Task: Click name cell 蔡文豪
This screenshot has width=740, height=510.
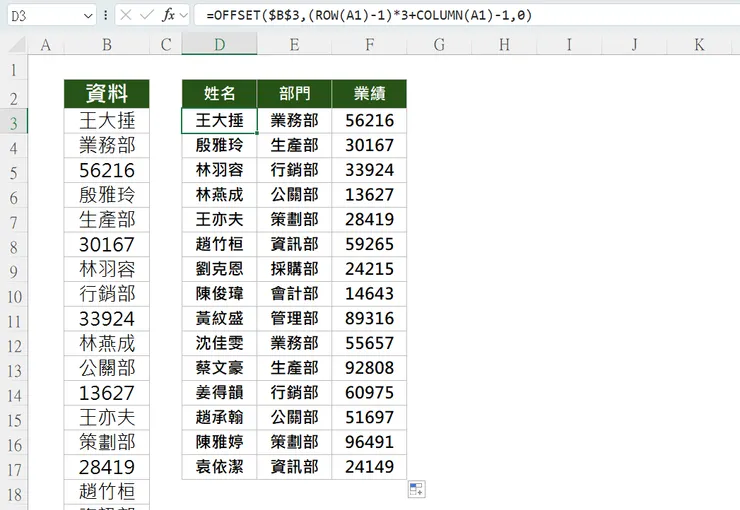Action: [219, 368]
